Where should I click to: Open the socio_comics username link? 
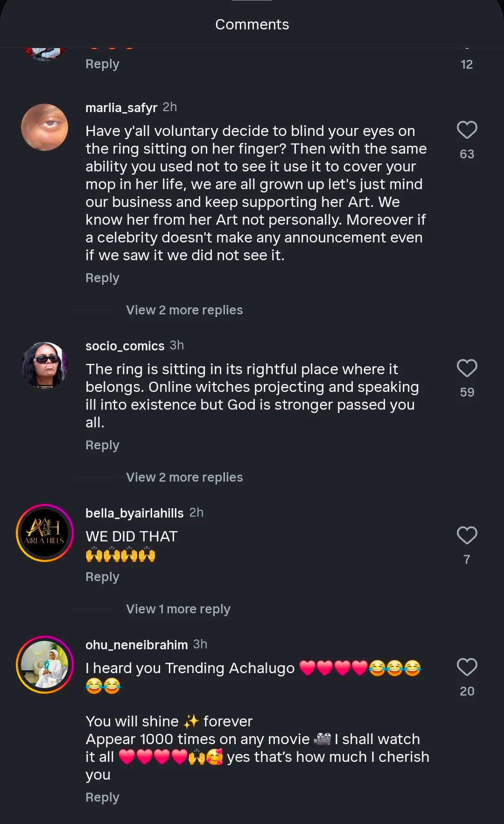[x=125, y=346]
